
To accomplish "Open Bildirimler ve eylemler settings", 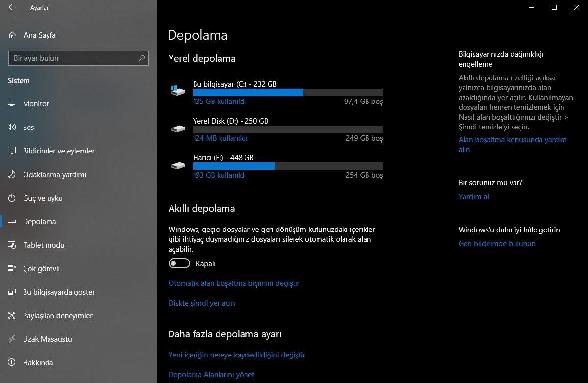I will [x=58, y=151].
